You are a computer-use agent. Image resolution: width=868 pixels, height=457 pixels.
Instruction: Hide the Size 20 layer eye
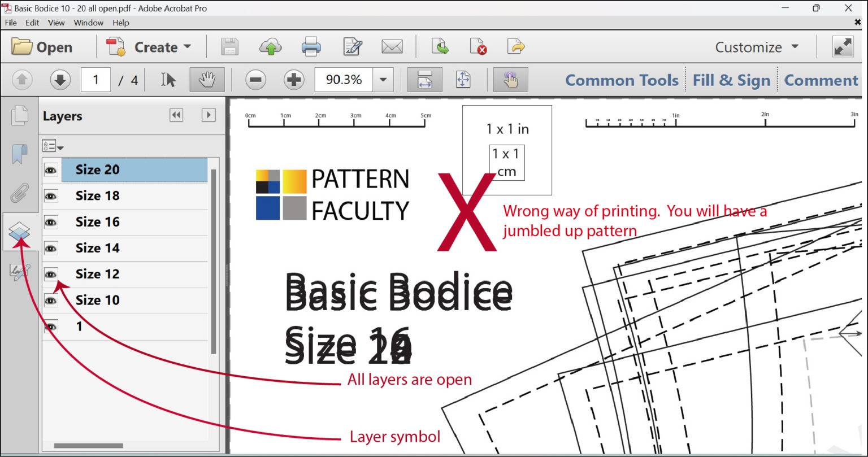(51, 170)
